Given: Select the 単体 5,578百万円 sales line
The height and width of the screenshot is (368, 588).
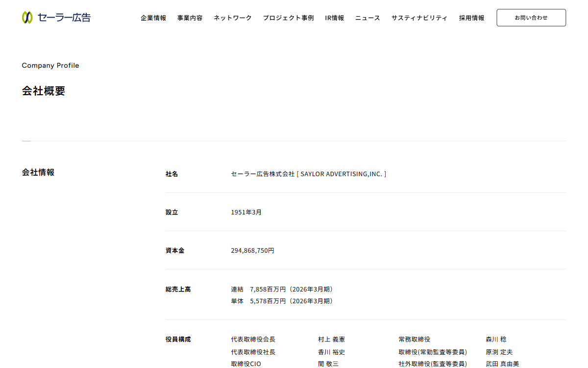Looking at the screenshot, I should pos(283,301).
